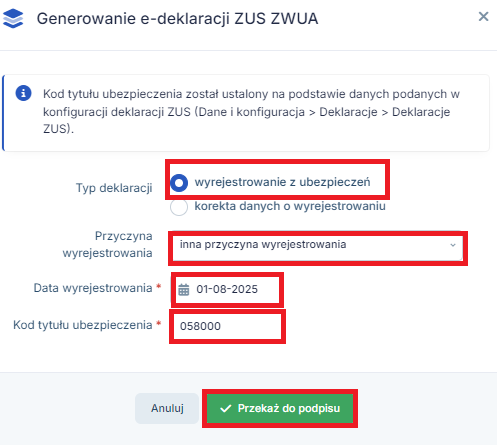Click the stacked layers app logo icon
497x445 pixels.
pos(13,18)
